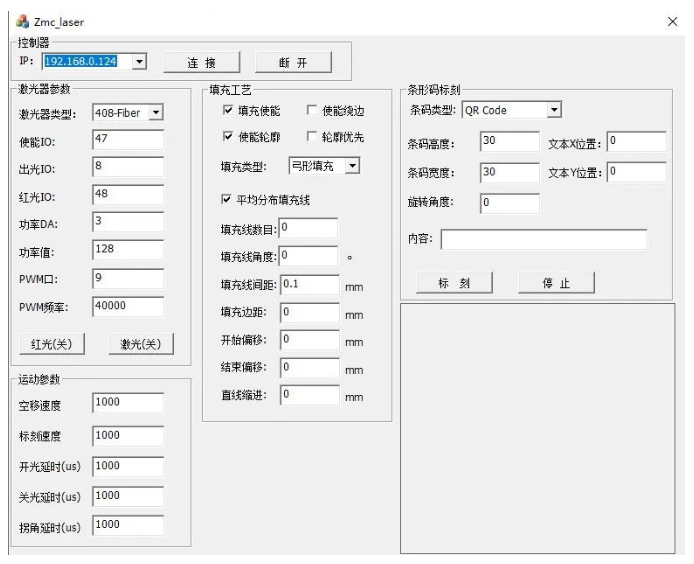Open the IP address dropdown arrow
The height and width of the screenshot is (564, 694).
coord(139,62)
